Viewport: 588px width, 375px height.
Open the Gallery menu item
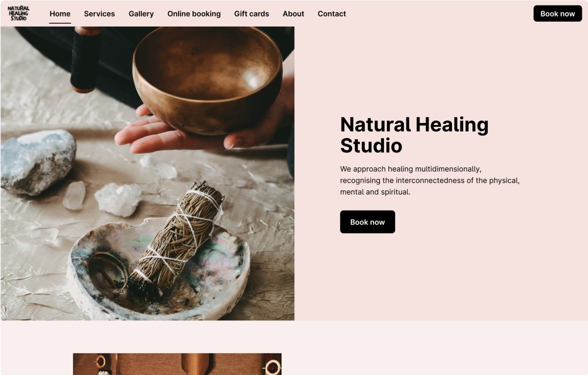coord(141,14)
